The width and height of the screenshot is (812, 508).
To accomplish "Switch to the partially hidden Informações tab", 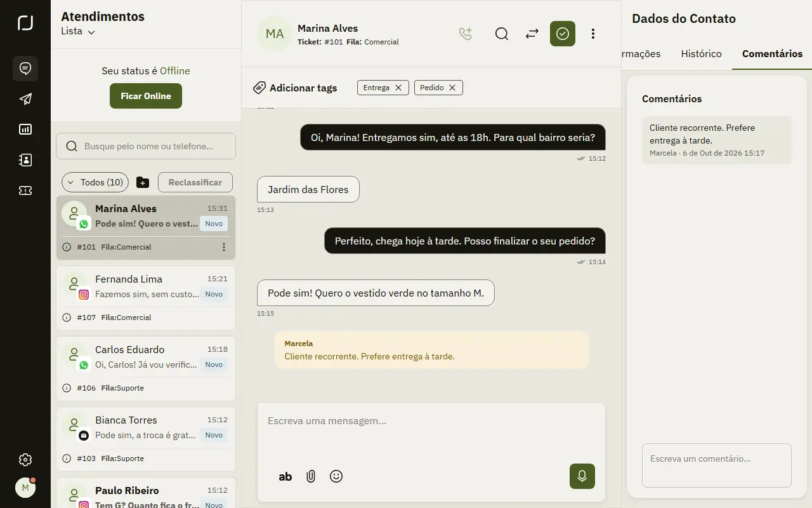I will pyautogui.click(x=641, y=54).
